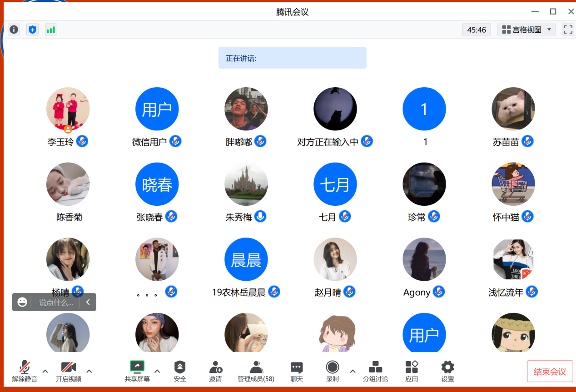Open the Chat (聊天) panel

point(297,371)
